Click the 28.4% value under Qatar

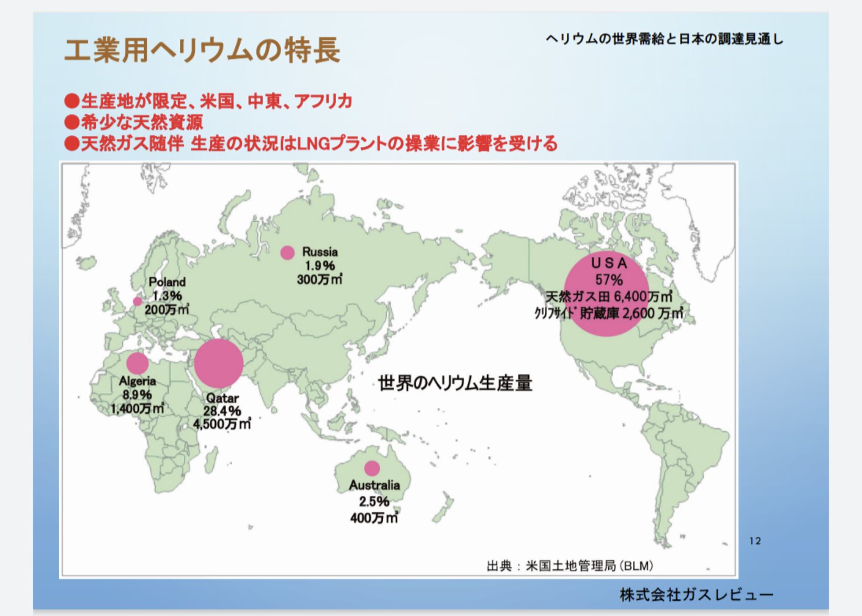(222, 411)
